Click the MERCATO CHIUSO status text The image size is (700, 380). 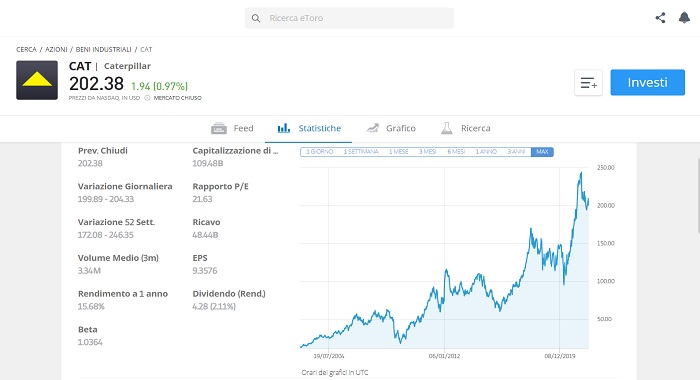178,98
